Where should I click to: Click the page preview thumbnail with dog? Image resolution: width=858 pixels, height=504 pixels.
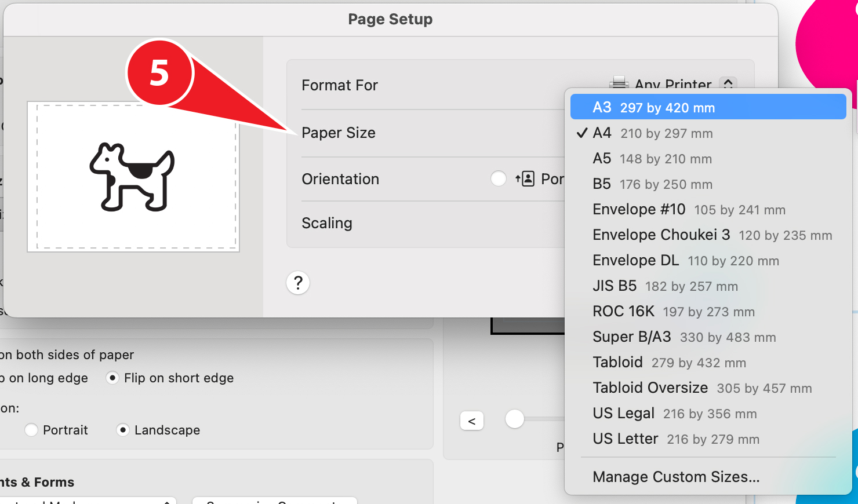coord(133,177)
